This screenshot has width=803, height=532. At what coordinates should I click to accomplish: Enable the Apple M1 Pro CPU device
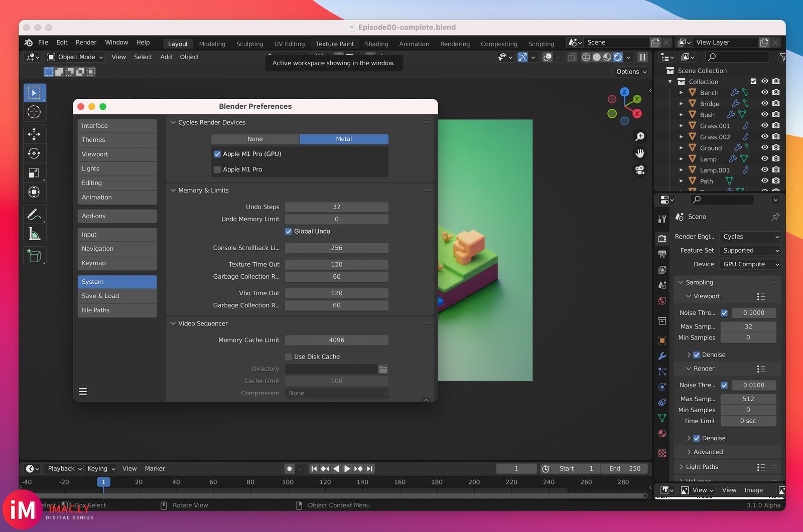(x=217, y=169)
